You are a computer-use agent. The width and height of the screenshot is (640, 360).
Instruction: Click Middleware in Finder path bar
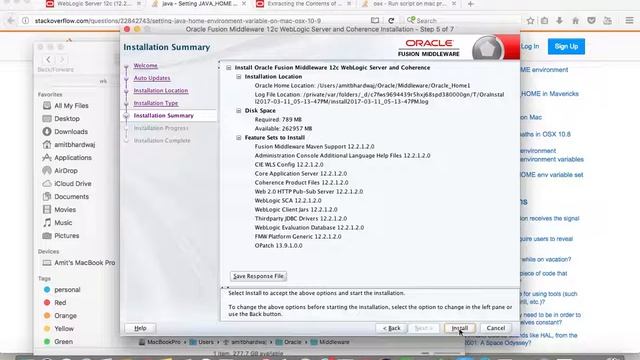pos(330,342)
